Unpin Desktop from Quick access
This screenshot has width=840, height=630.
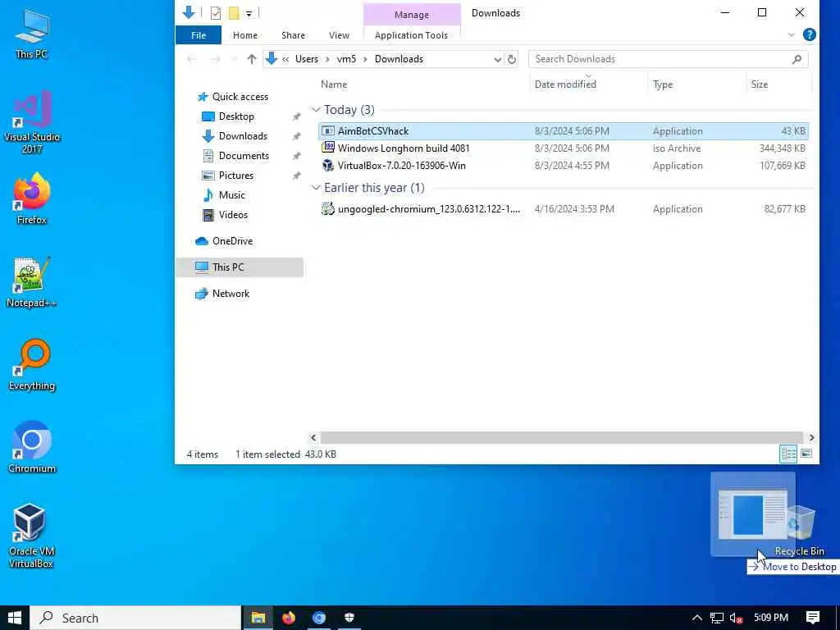(x=296, y=116)
